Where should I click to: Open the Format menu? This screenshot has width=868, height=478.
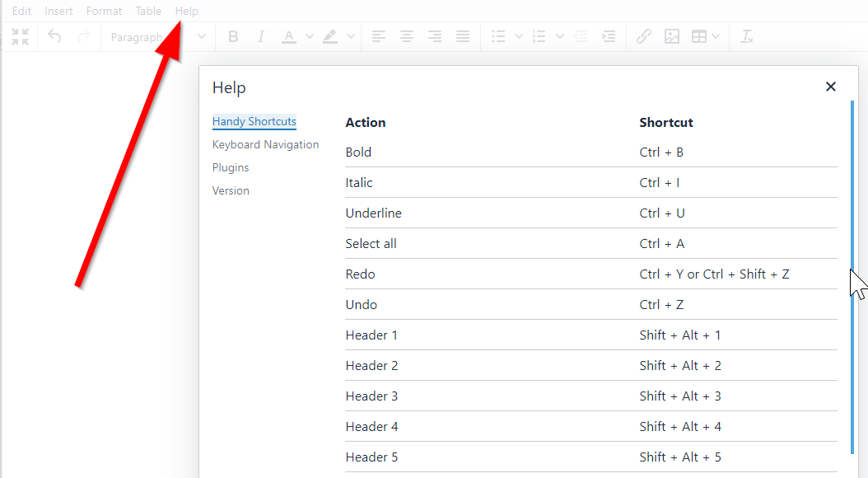[104, 11]
